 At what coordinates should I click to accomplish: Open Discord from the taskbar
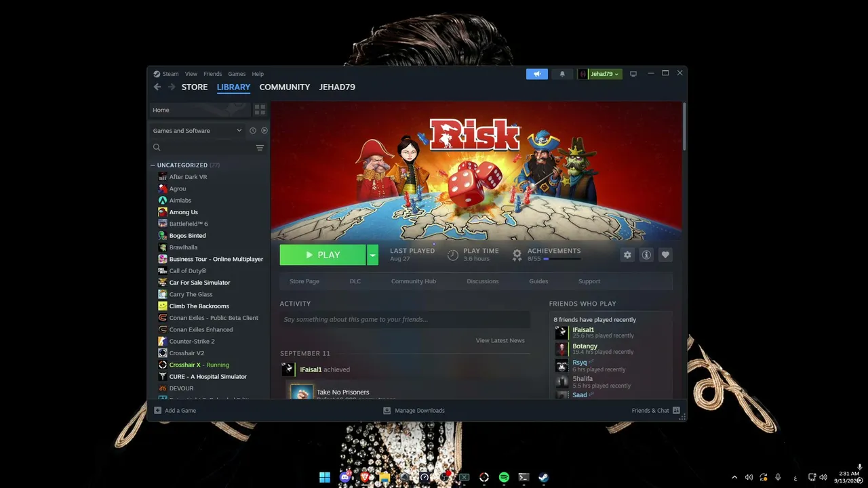(344, 477)
